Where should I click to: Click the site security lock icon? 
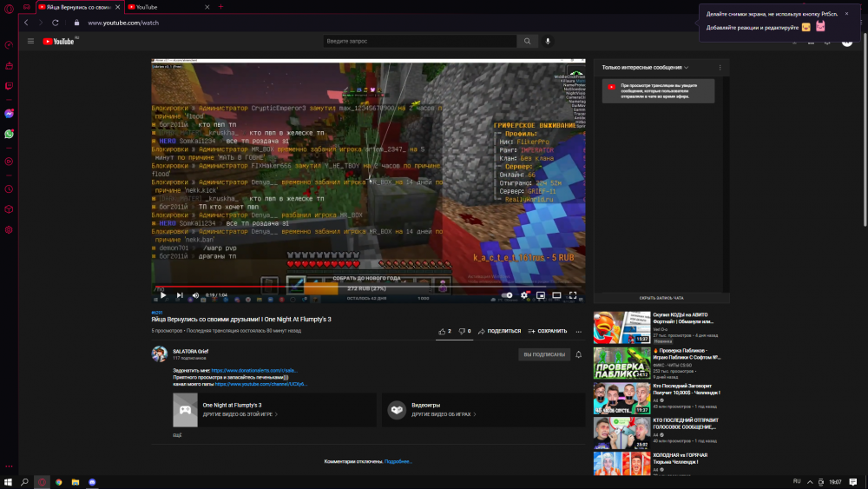[77, 23]
